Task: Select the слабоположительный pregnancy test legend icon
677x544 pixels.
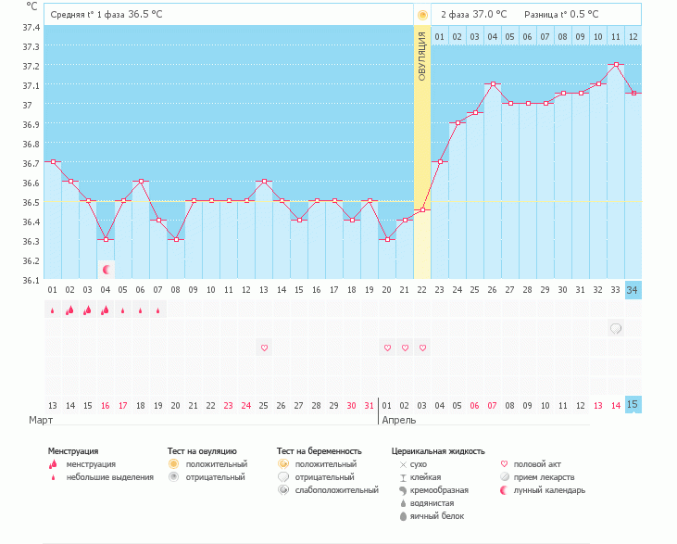Action: 284,490
